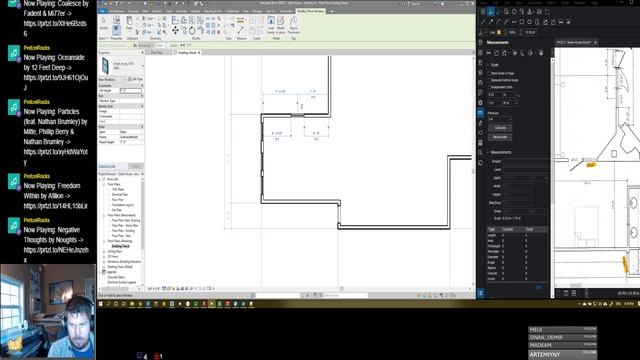The width and height of the screenshot is (640, 360).
Task: Expand 3D Views in Project Browser
Action: tap(104, 257)
